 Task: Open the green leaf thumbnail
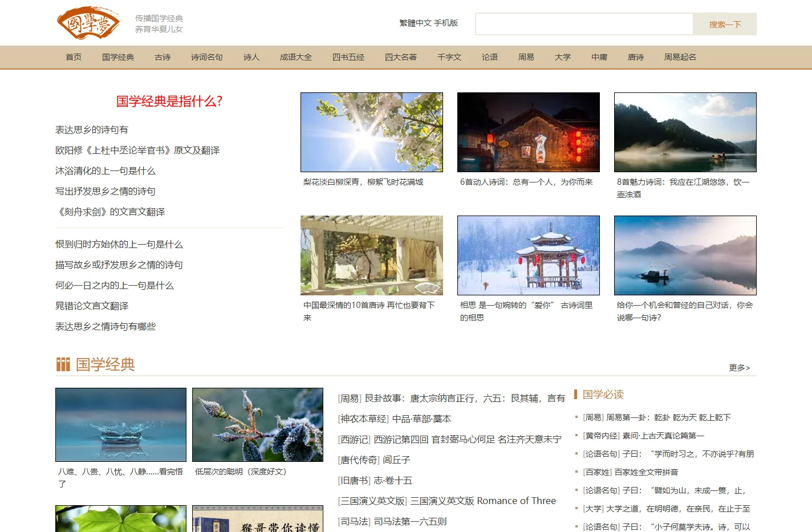tap(121, 518)
